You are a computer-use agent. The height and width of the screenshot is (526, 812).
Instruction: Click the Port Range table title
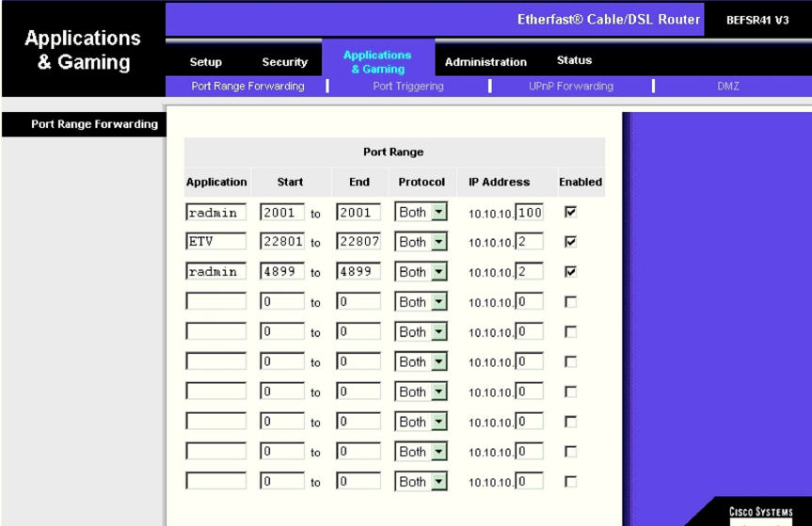click(x=393, y=152)
